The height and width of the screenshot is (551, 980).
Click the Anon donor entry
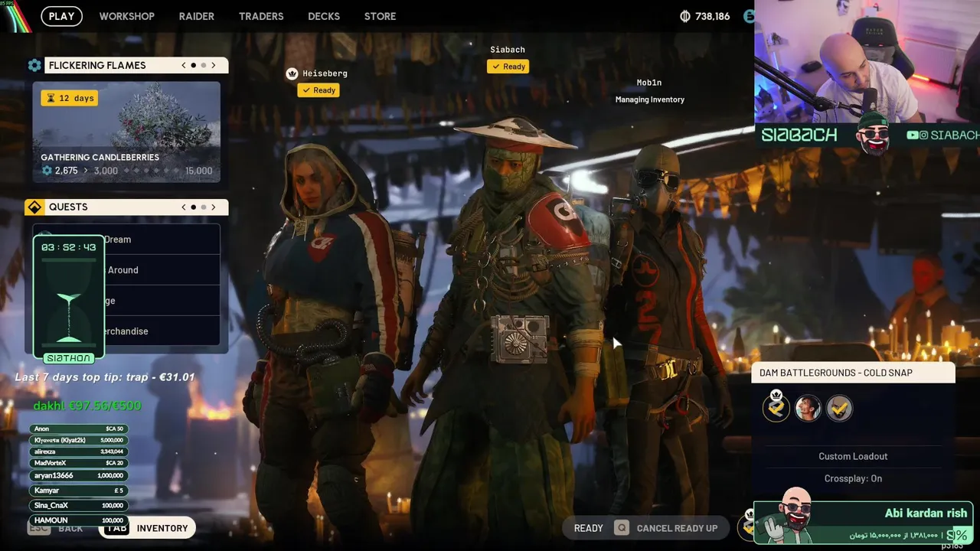click(x=79, y=429)
